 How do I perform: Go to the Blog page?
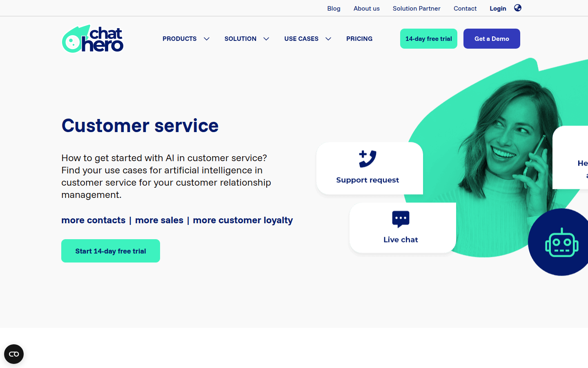click(x=334, y=9)
